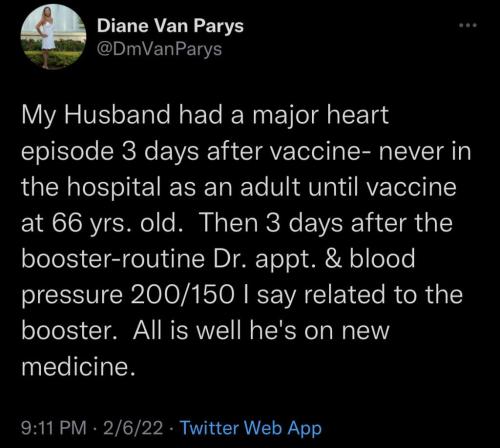Image resolution: width=500 pixels, height=448 pixels.
Task: Click the word 'medicine.' ending the tweet
Action: click(x=78, y=367)
